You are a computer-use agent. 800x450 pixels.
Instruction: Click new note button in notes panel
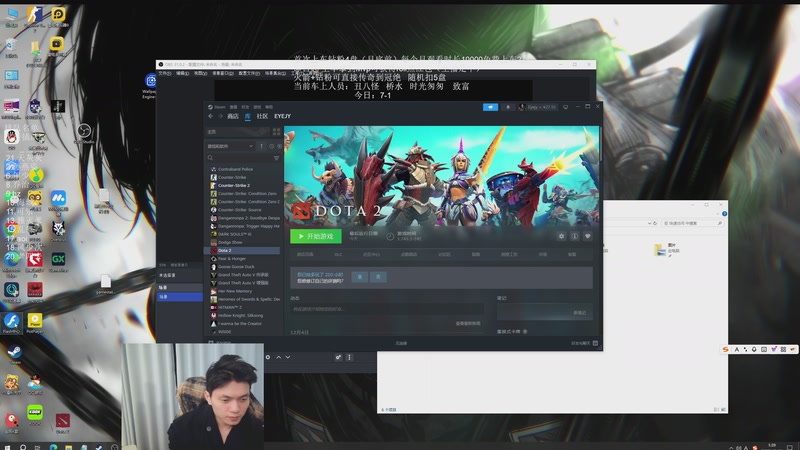point(580,313)
